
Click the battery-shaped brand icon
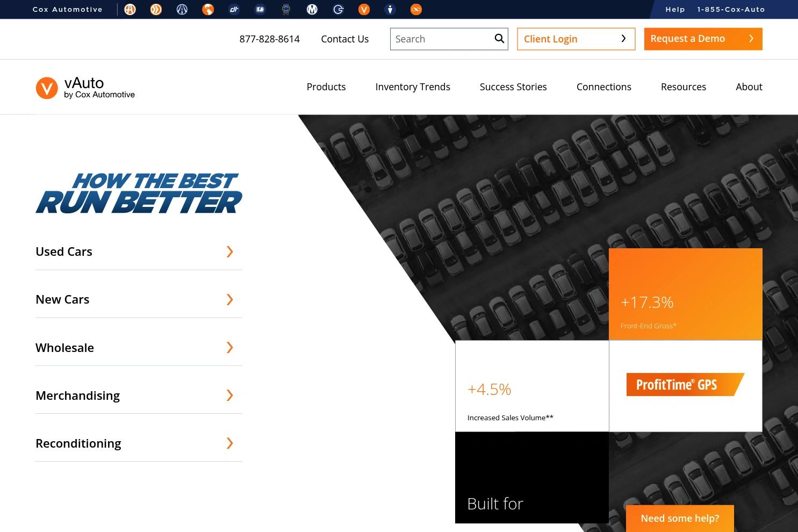pos(260,9)
